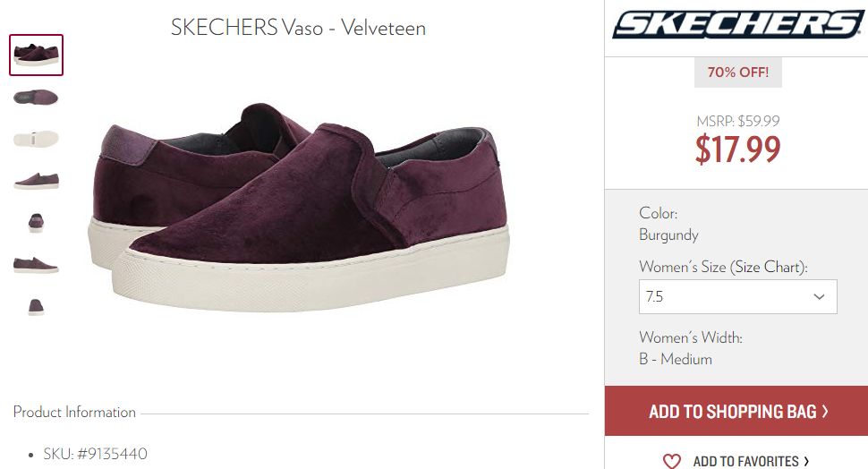Add the shoe to shopping bag
The width and height of the screenshot is (868, 469).
click(736, 411)
